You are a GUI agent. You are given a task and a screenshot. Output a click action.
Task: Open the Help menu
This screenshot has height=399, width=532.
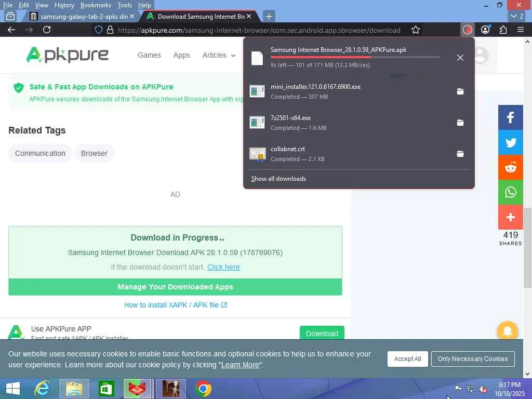144,5
